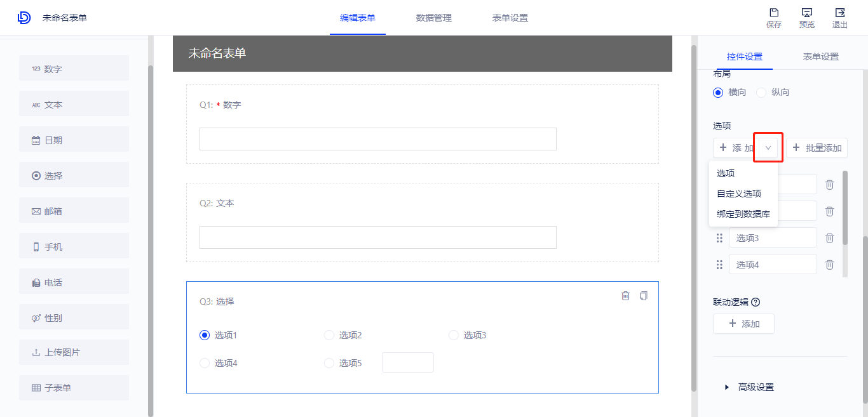The image size is (868, 417).
Task: Choose 选项2 radio in Q3
Action: click(x=329, y=335)
